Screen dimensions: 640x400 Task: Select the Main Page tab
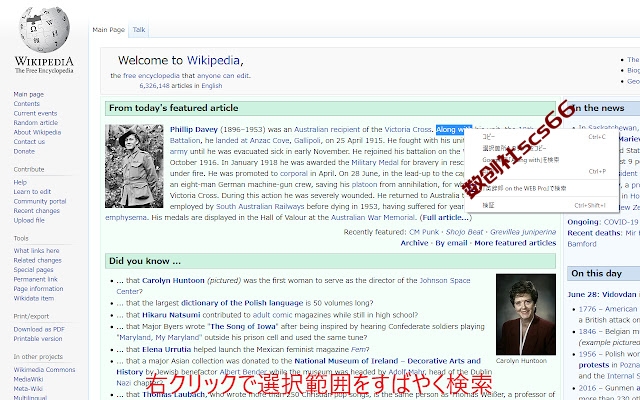(109, 29)
